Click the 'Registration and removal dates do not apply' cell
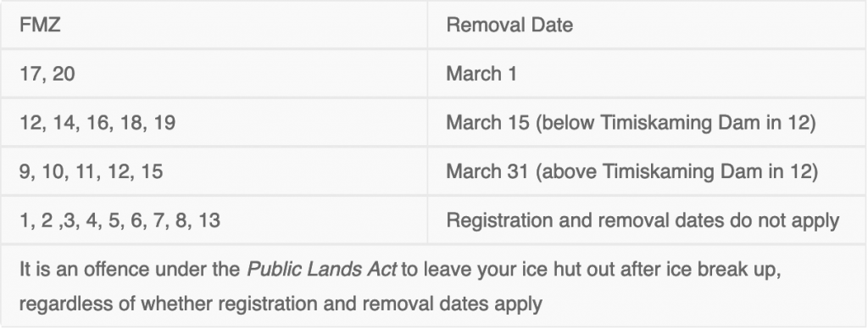 (x=647, y=220)
